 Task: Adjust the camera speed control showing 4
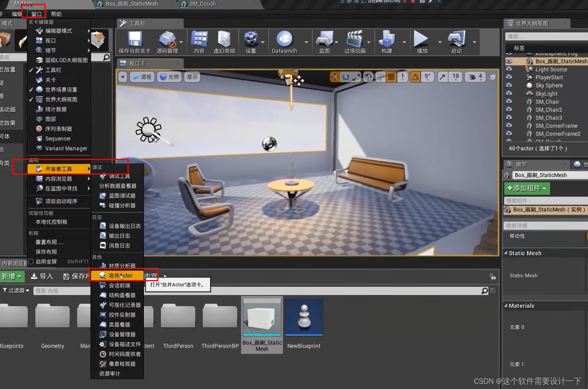point(475,77)
